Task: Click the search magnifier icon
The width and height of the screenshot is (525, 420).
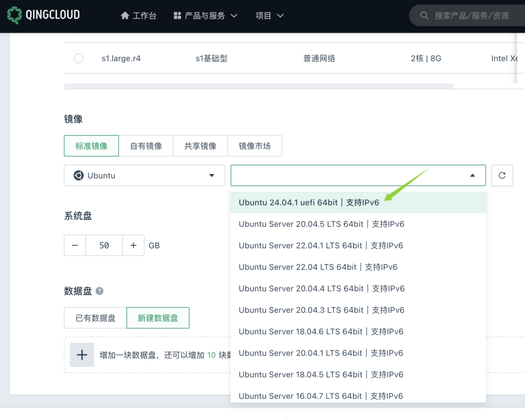Action: point(424,16)
